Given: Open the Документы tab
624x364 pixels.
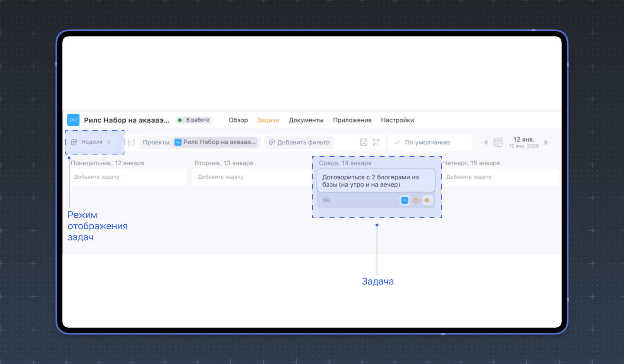Looking at the screenshot, I should pos(306,120).
